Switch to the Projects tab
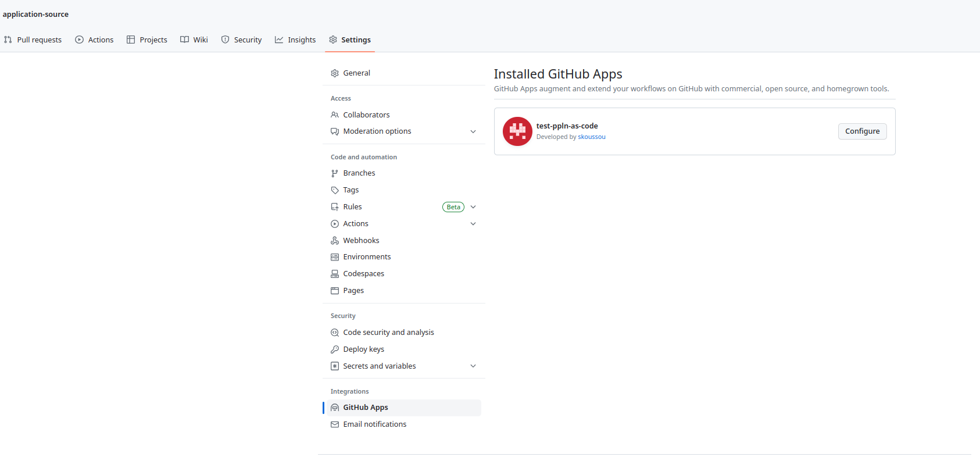This screenshot has width=980, height=464. [147, 40]
